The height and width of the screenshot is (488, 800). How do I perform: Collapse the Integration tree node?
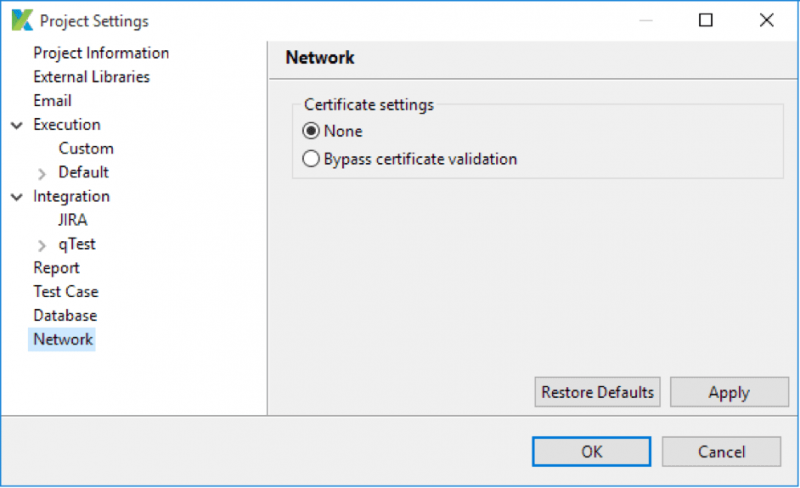coord(16,197)
